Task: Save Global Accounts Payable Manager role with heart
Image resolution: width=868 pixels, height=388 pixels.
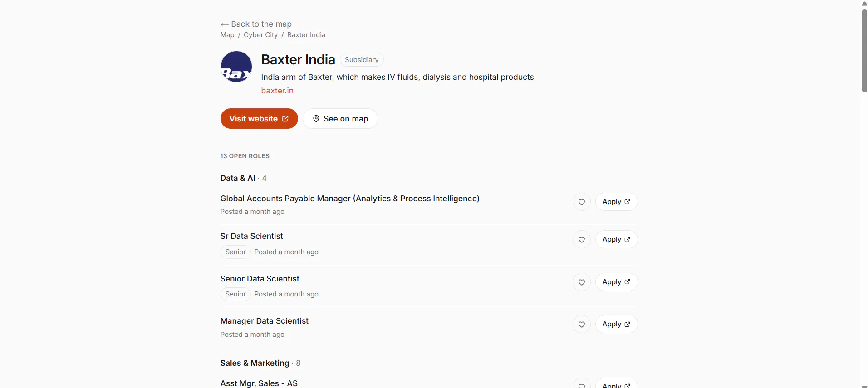Action: pos(582,202)
